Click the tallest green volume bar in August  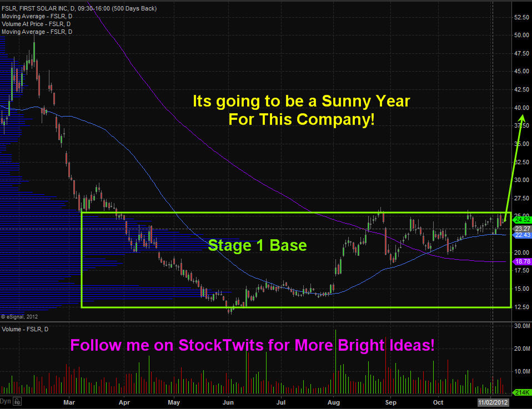coord(335,361)
